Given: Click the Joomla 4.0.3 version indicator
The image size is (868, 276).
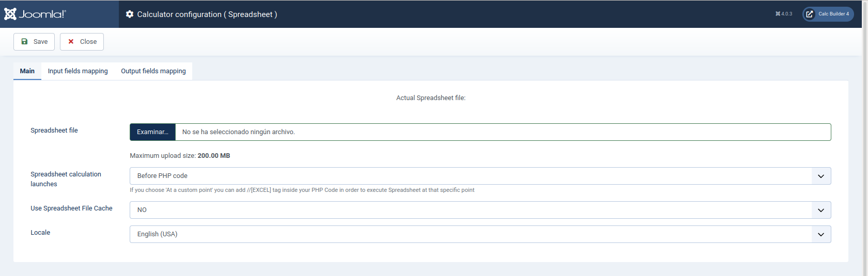Looking at the screenshot, I should tap(784, 14).
